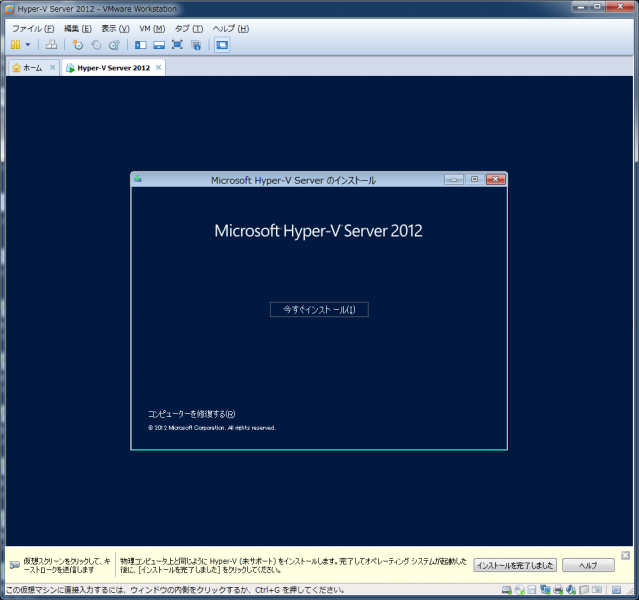Click the VMware Workstation title bar icon
Image resolution: width=639 pixels, height=600 pixels.
9,9
